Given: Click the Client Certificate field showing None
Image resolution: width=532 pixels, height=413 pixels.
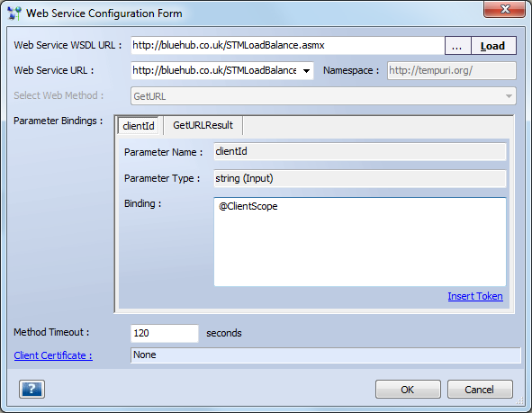Looking at the screenshot, I should (x=325, y=355).
